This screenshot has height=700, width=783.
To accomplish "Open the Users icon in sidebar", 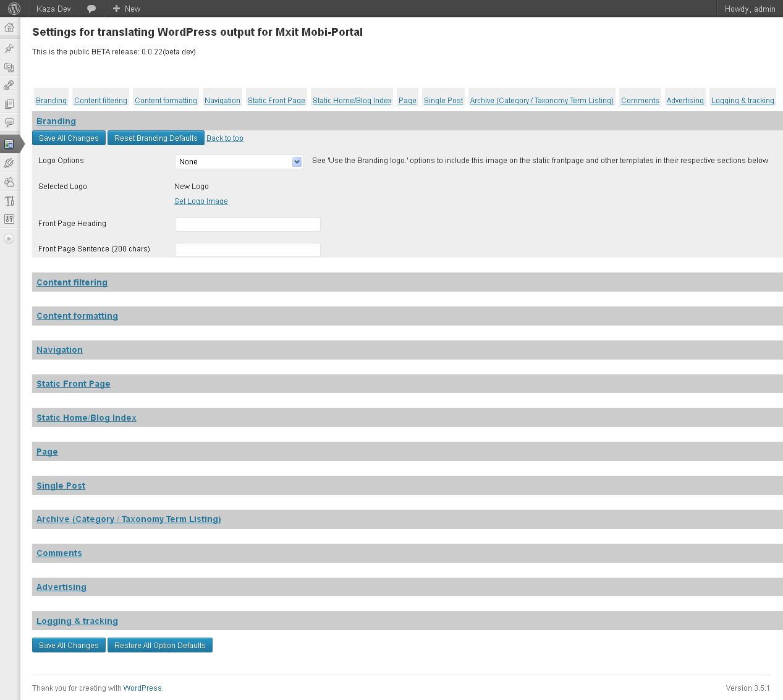I will click(x=9, y=182).
